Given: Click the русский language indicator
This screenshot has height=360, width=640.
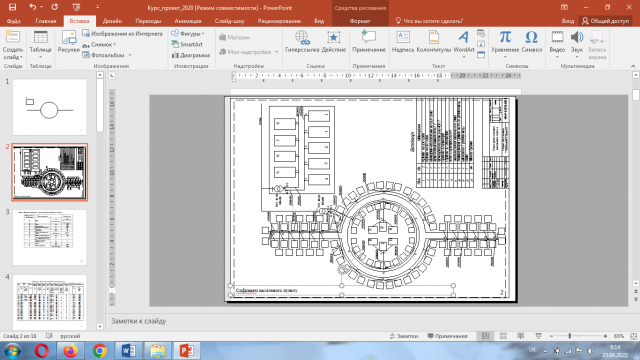Looking at the screenshot, I should coord(70,336).
